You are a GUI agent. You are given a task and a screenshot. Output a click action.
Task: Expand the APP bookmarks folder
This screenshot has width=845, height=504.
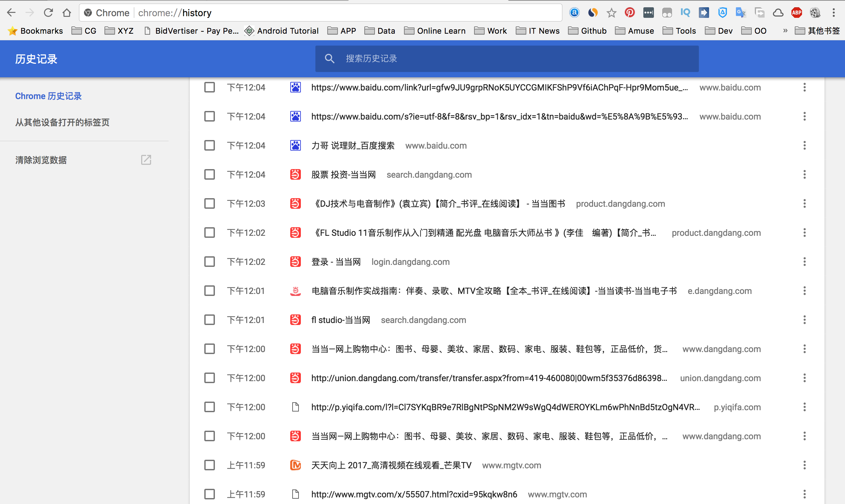tap(342, 31)
